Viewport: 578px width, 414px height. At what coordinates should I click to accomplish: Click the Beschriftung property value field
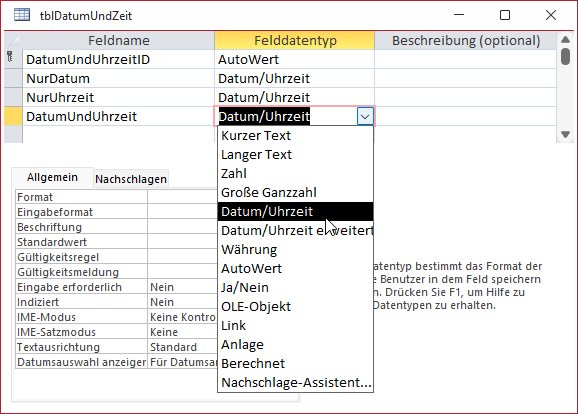(x=183, y=227)
